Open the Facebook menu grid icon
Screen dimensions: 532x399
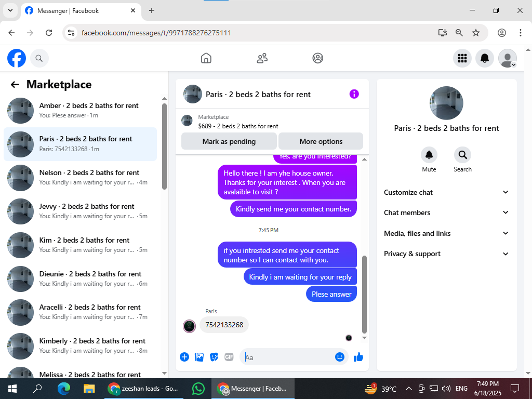(x=462, y=58)
